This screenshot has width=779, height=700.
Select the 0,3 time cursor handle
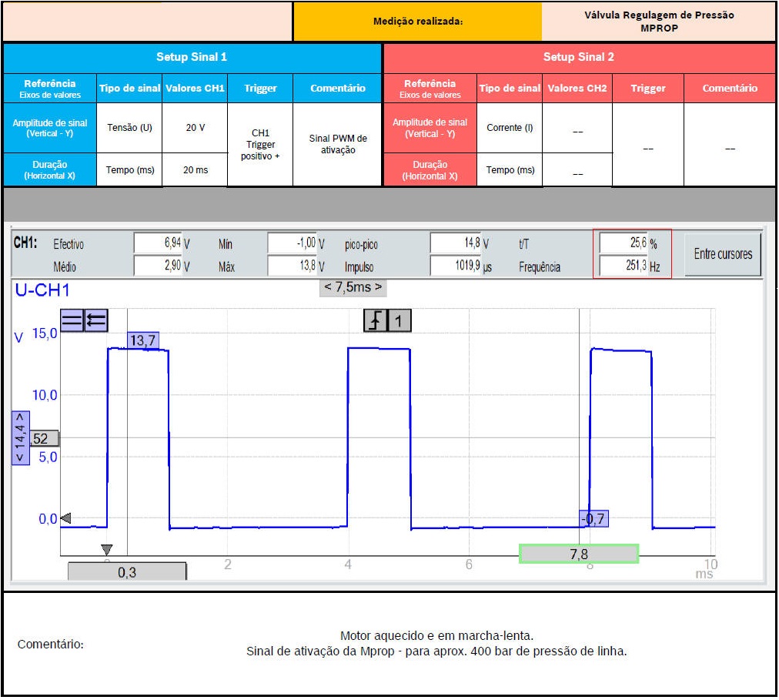(x=127, y=571)
